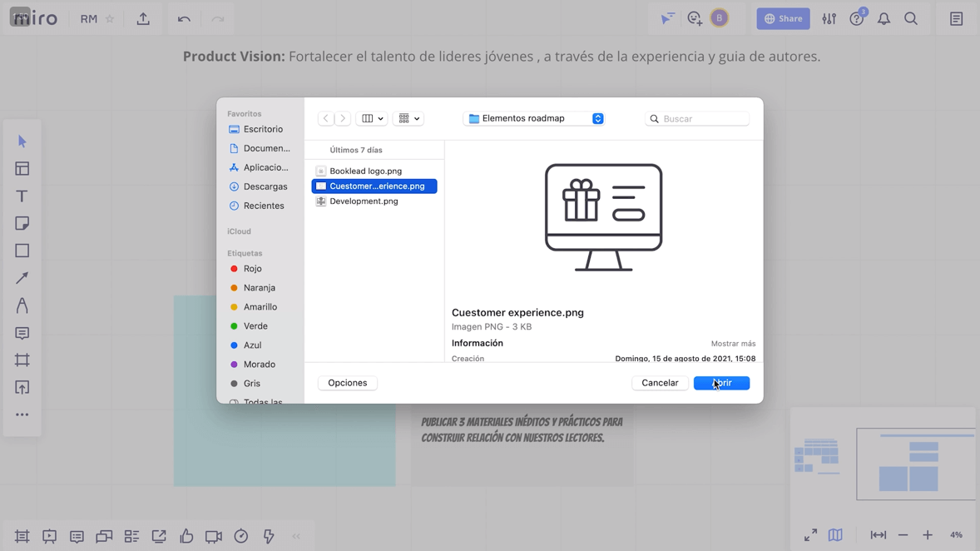Viewport: 980px width, 551px height.
Task: Select the Sticky note tool
Action: point(22,224)
